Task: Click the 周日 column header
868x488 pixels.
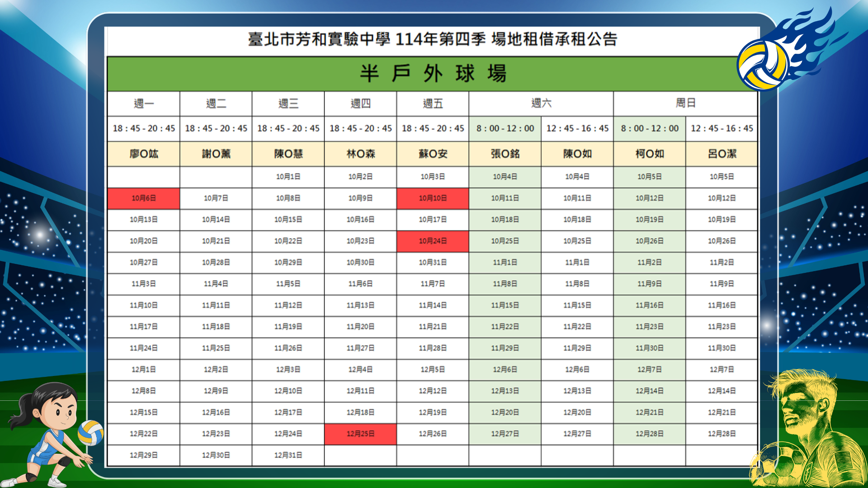Action: (x=685, y=103)
